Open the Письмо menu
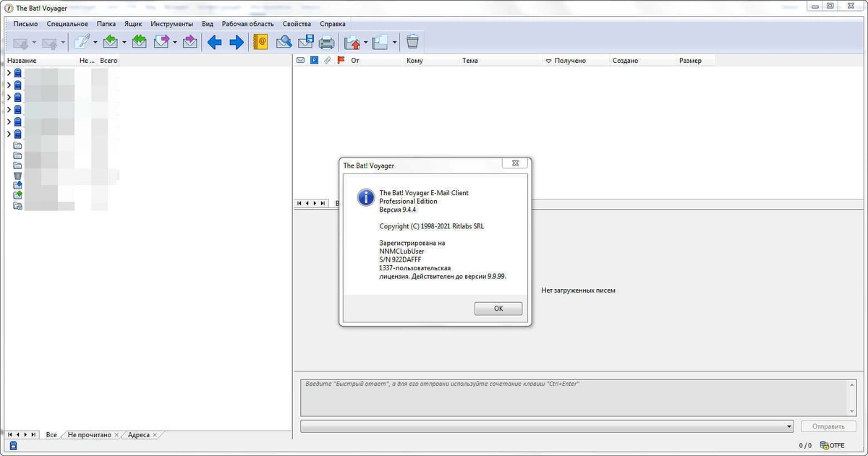This screenshot has width=868, height=456. (x=25, y=24)
